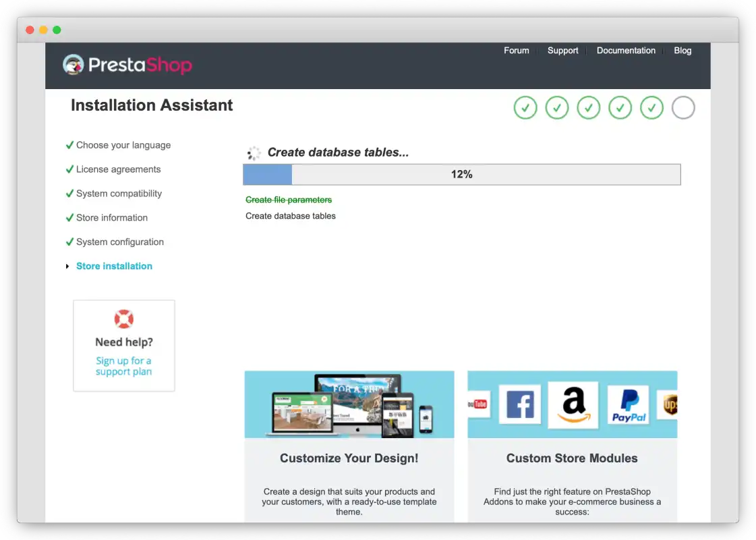Click the fifth completed step circle

(651, 107)
